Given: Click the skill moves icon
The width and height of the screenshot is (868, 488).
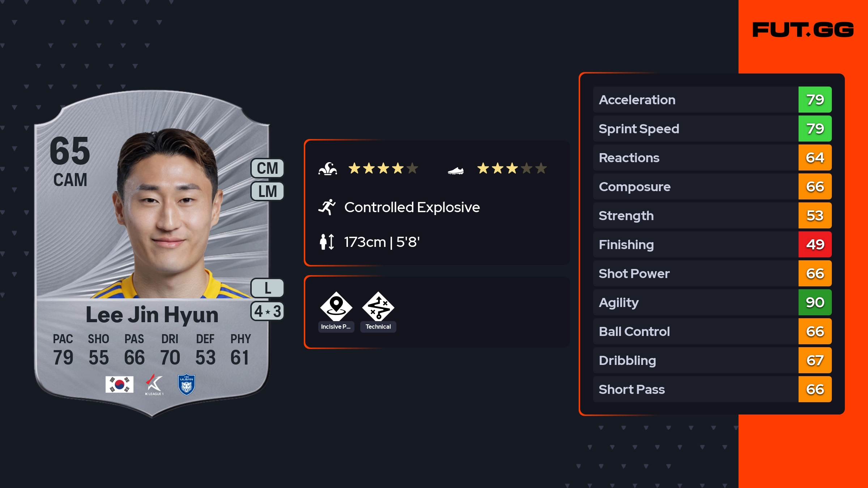Looking at the screenshot, I should pos(328,169).
